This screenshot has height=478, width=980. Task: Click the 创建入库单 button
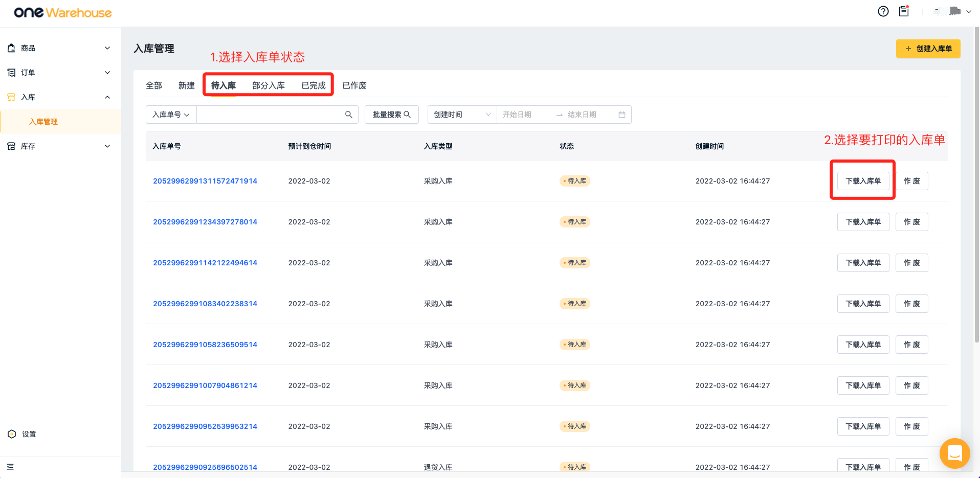pyautogui.click(x=928, y=49)
